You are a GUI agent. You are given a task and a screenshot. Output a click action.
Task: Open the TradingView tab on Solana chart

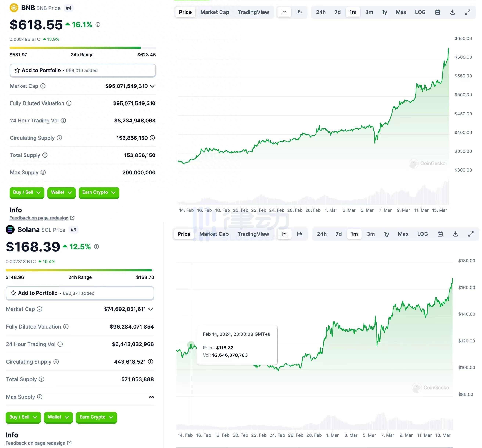pyautogui.click(x=253, y=234)
